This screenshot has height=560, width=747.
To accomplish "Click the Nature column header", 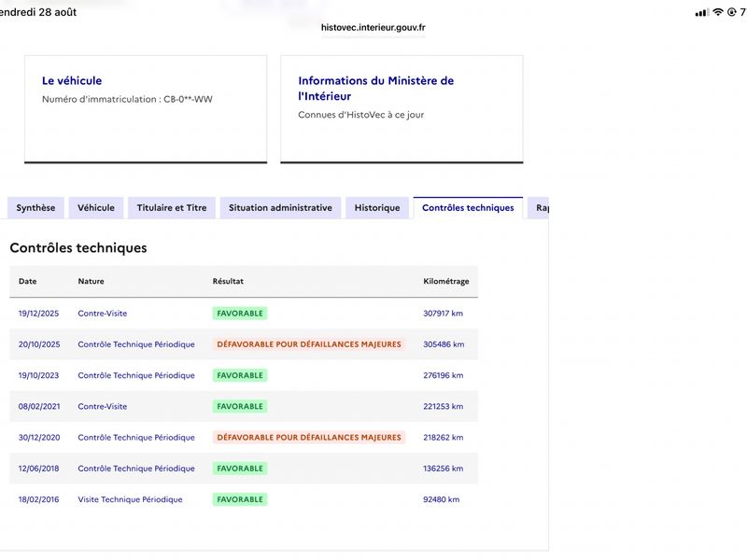I will [91, 281].
